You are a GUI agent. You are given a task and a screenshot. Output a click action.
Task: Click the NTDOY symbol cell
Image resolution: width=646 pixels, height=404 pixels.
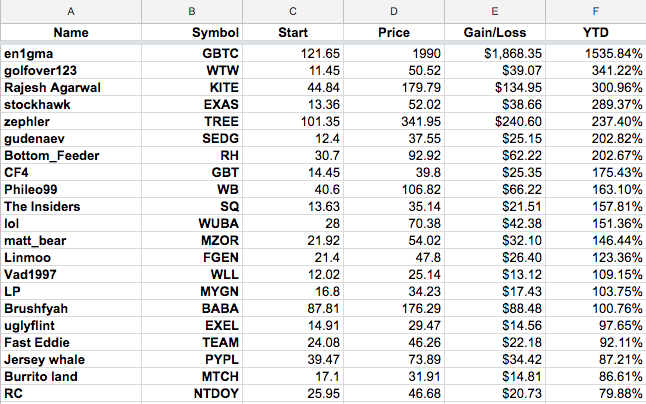192,393
